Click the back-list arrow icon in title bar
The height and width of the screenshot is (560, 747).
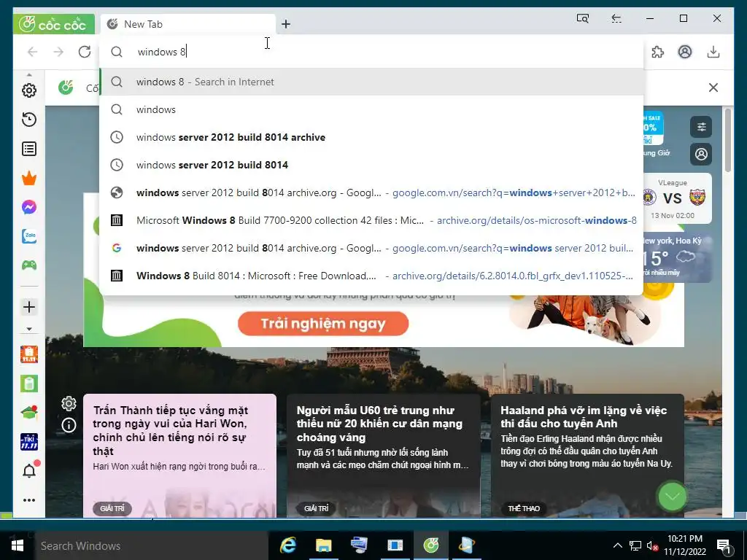click(x=616, y=18)
